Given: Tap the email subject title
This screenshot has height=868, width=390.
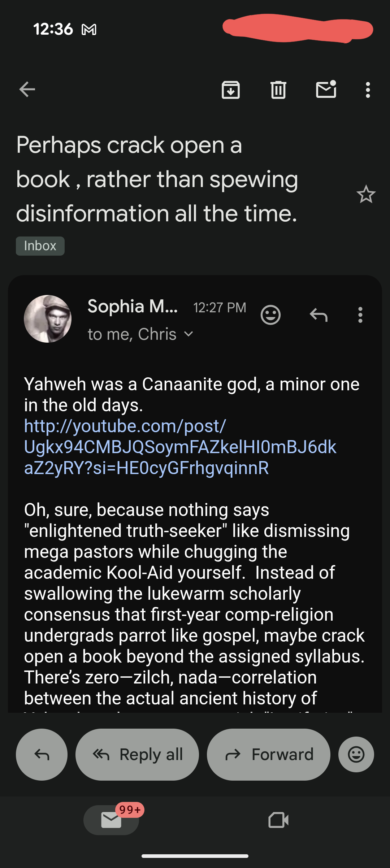Looking at the screenshot, I should click(157, 179).
